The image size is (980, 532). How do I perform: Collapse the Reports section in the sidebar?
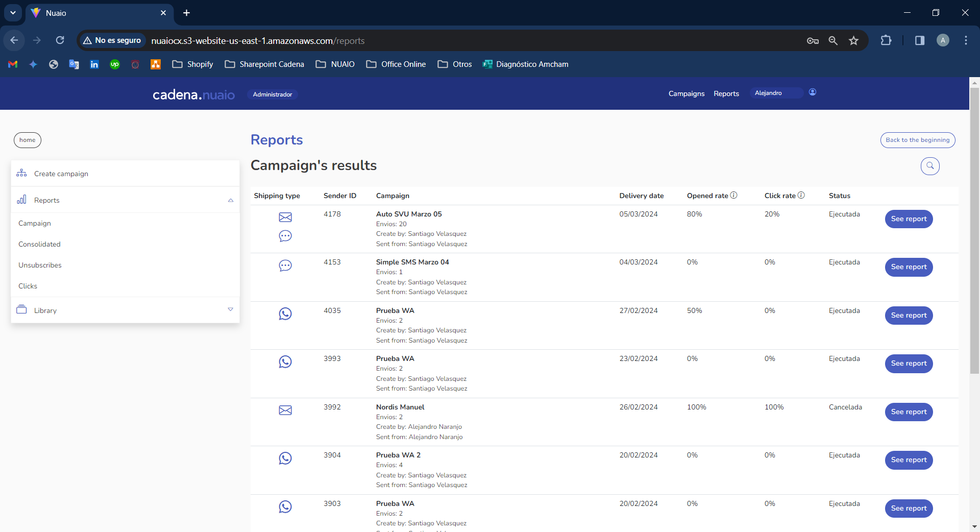coord(231,200)
